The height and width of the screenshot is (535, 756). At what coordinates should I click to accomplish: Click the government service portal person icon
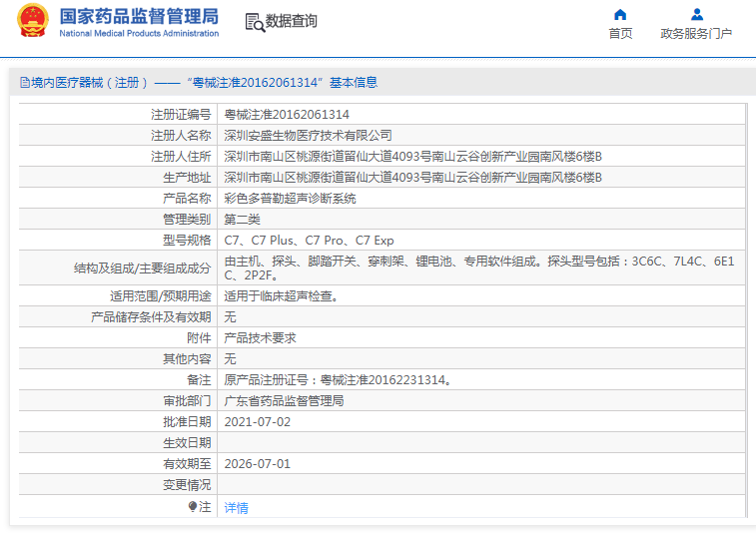[x=696, y=14]
